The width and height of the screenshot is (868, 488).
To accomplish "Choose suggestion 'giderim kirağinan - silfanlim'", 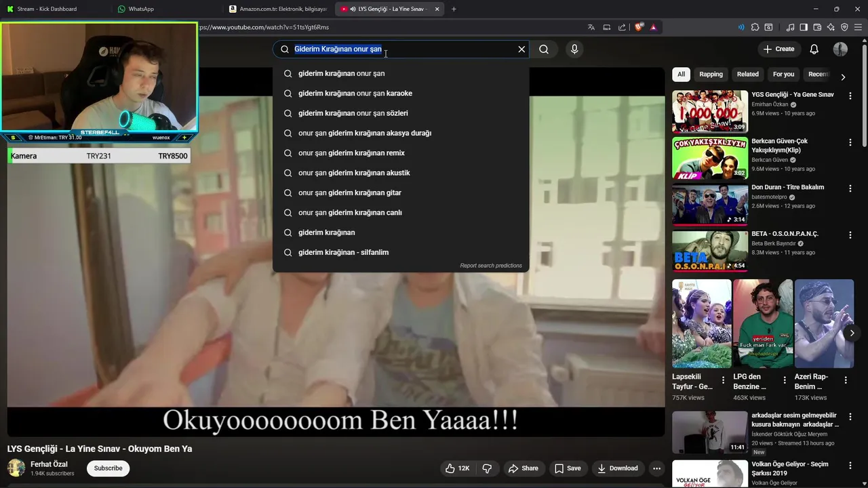I will pos(401,252).
